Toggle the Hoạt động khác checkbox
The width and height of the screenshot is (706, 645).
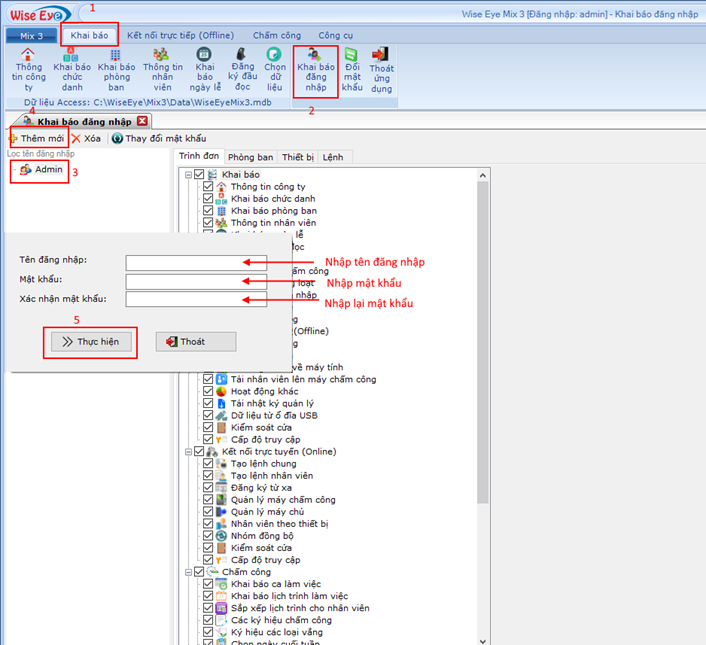click(208, 391)
